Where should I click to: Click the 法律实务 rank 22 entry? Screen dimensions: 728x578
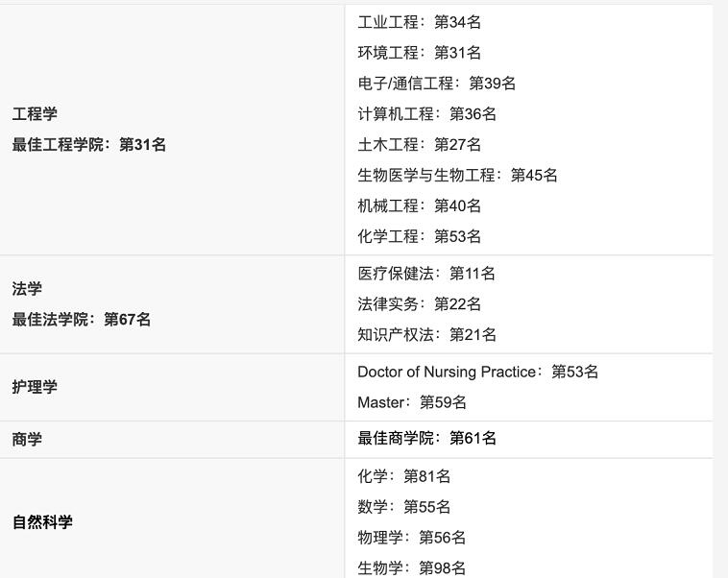(419, 304)
